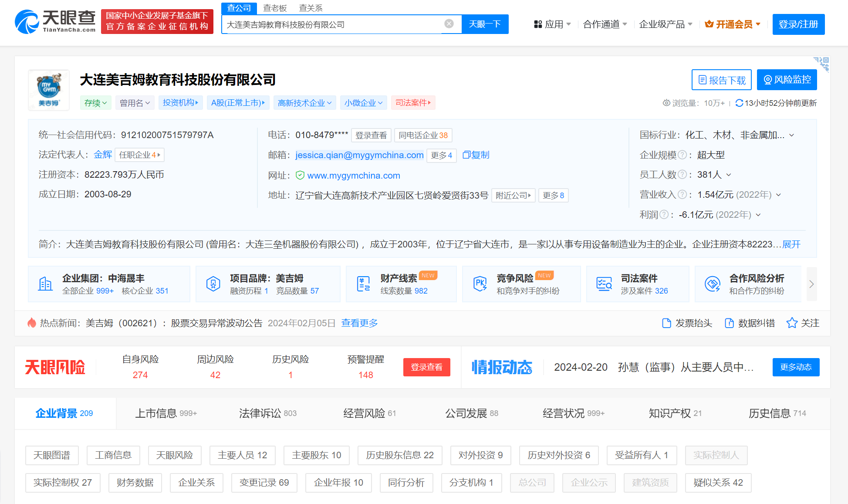848x504 pixels.
Task: Expand the 利润 -6.1亿元 details
Action: [x=758, y=215]
